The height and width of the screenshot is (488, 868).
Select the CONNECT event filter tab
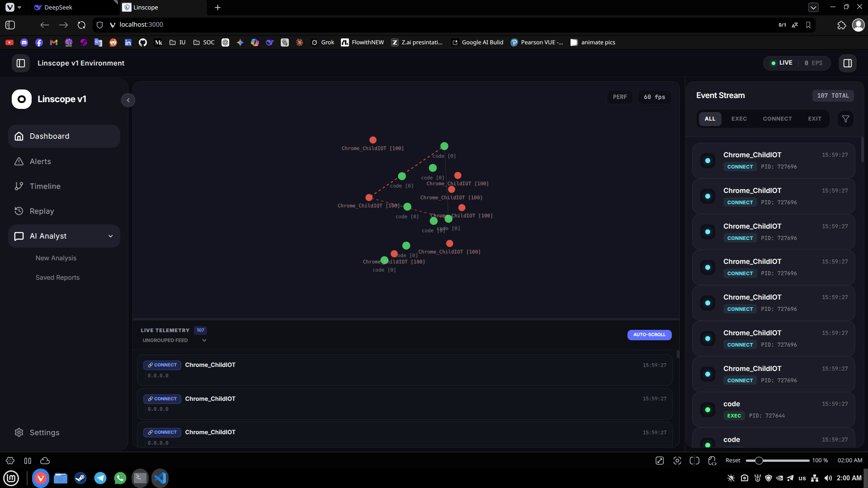pyautogui.click(x=777, y=119)
